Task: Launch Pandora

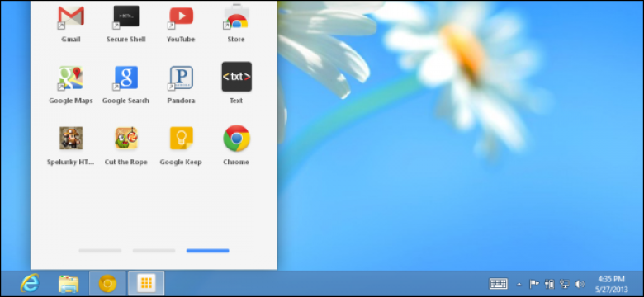Action: [x=181, y=78]
